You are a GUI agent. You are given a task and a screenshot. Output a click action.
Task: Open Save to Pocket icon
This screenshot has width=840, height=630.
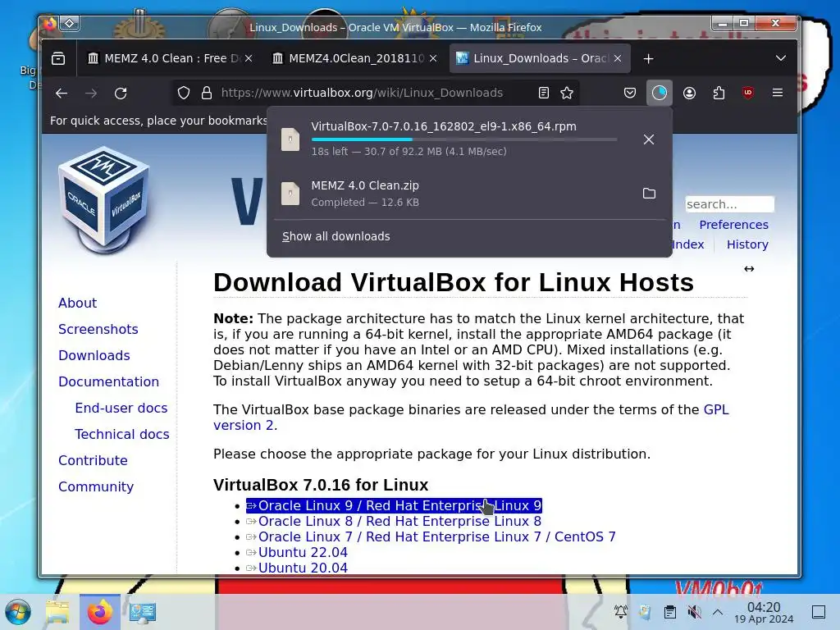[x=630, y=94]
